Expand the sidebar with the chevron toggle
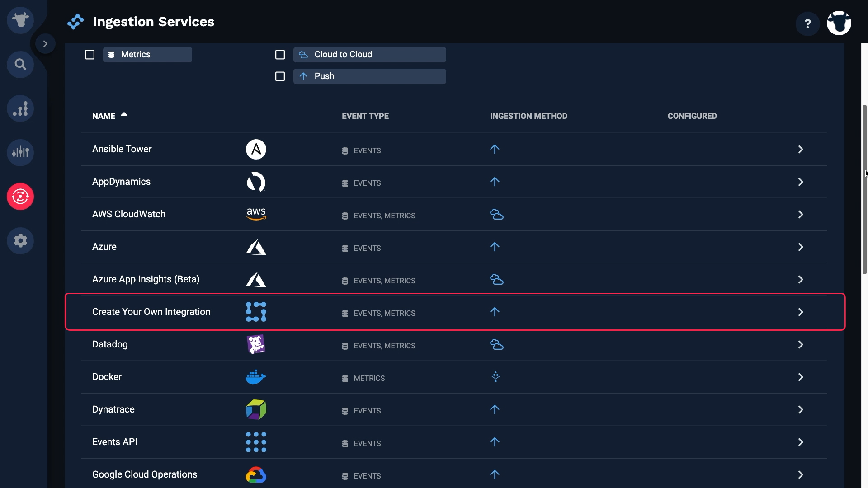Screen dimensions: 868x488 coord(45,44)
